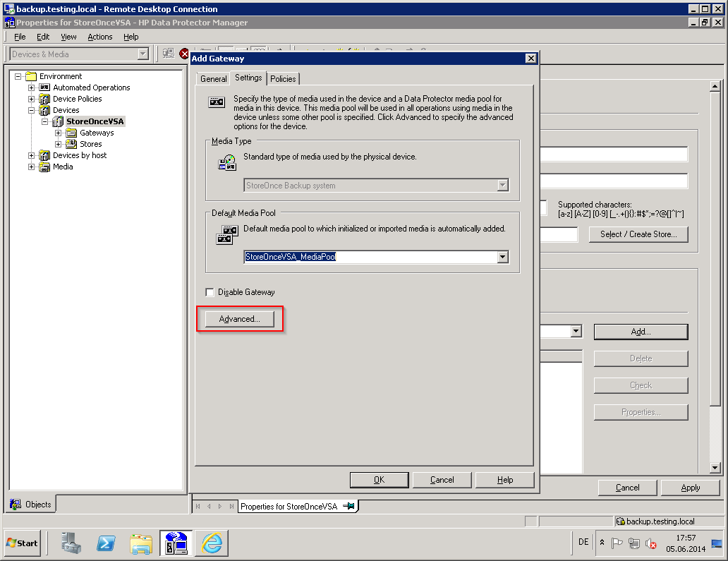Expand the Stores node

[59, 144]
